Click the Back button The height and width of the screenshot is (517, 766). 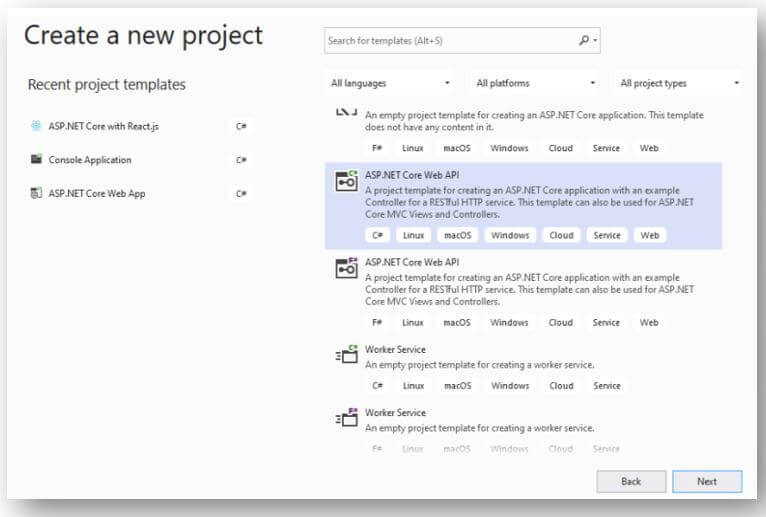631,481
